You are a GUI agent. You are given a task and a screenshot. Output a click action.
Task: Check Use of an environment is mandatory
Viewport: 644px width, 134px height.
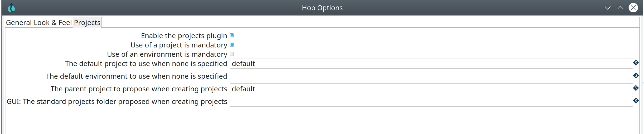pos(232,54)
